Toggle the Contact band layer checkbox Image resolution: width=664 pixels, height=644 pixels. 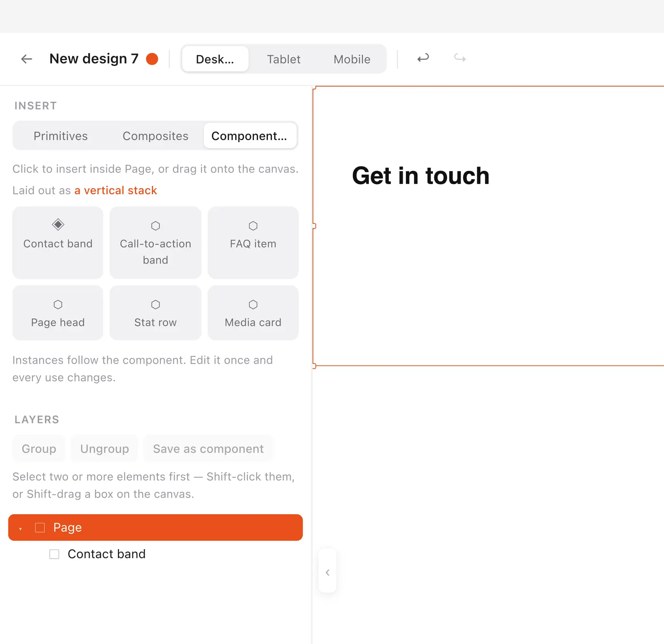[x=54, y=554]
